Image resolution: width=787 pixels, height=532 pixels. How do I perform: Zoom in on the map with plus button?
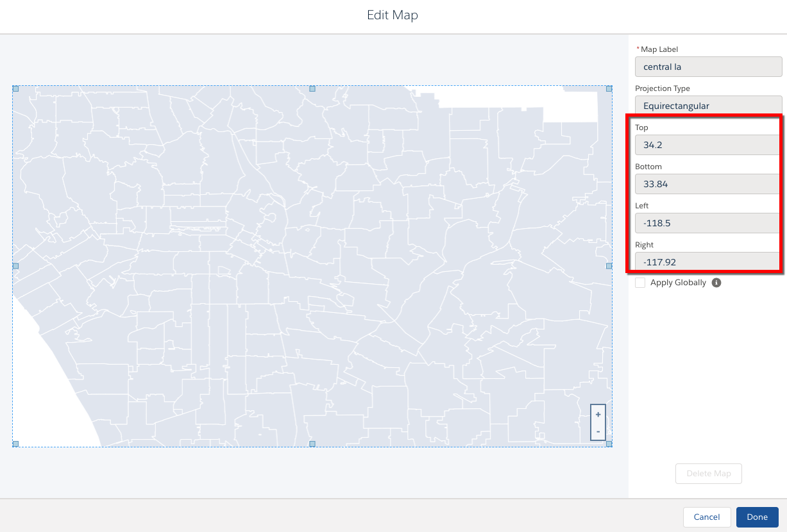tap(598, 415)
